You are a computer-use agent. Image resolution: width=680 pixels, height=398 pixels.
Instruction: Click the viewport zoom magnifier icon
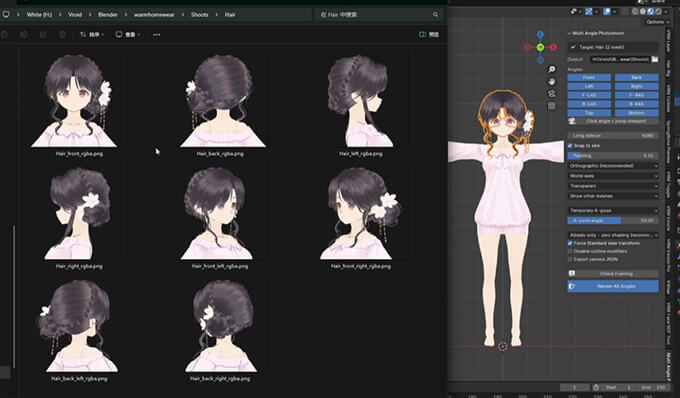(552, 69)
